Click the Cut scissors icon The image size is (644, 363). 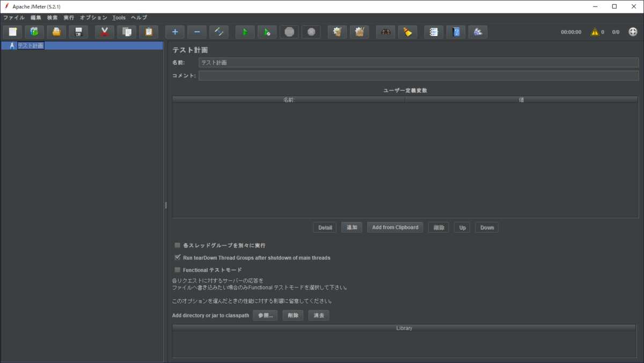[105, 32]
